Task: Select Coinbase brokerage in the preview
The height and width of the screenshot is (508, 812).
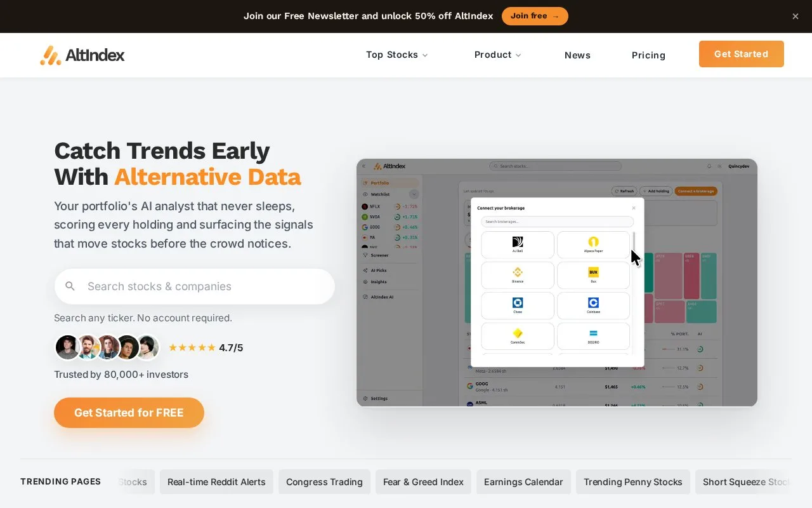Action: (x=594, y=305)
